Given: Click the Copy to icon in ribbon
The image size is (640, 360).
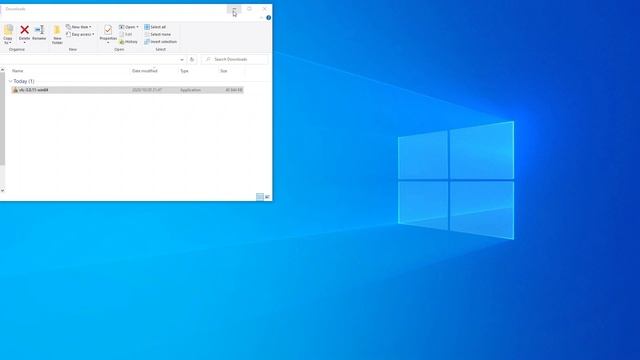Looking at the screenshot, I should point(8,34).
